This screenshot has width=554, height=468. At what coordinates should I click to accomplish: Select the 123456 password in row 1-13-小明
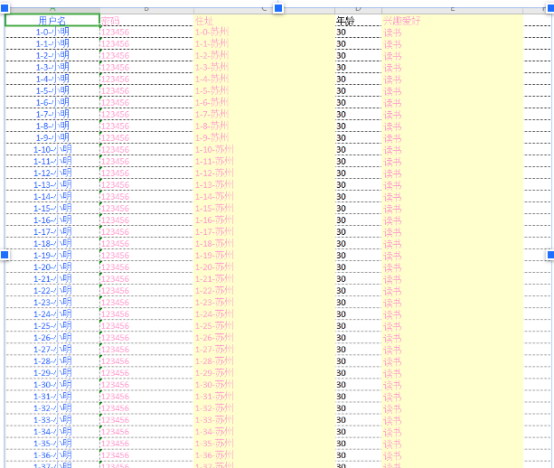coord(147,184)
